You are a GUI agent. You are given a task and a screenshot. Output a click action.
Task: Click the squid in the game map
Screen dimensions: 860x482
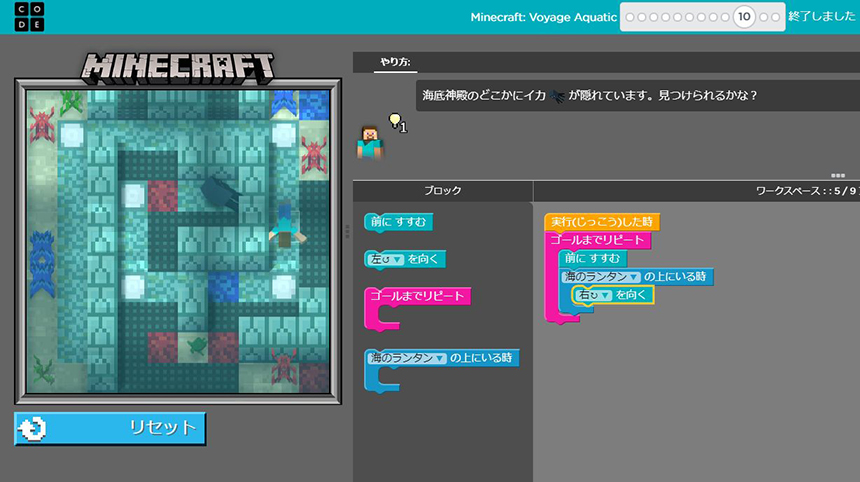pos(220,192)
